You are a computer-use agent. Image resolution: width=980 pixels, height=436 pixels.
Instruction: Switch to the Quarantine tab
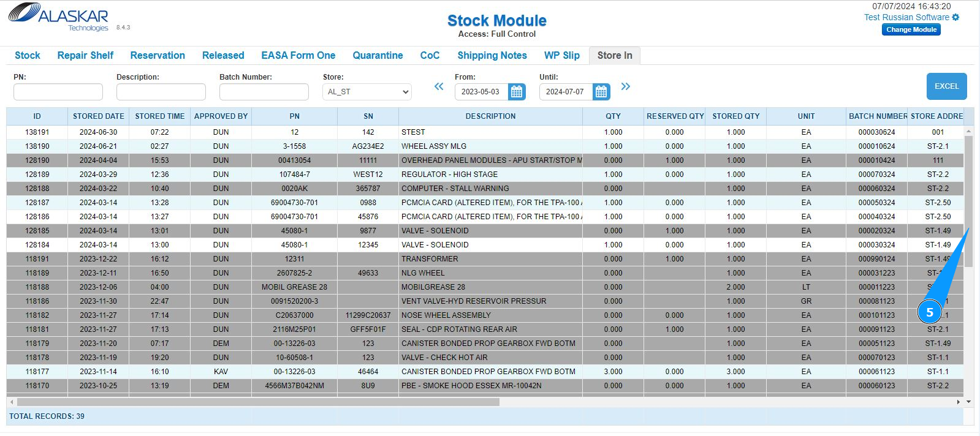click(378, 55)
